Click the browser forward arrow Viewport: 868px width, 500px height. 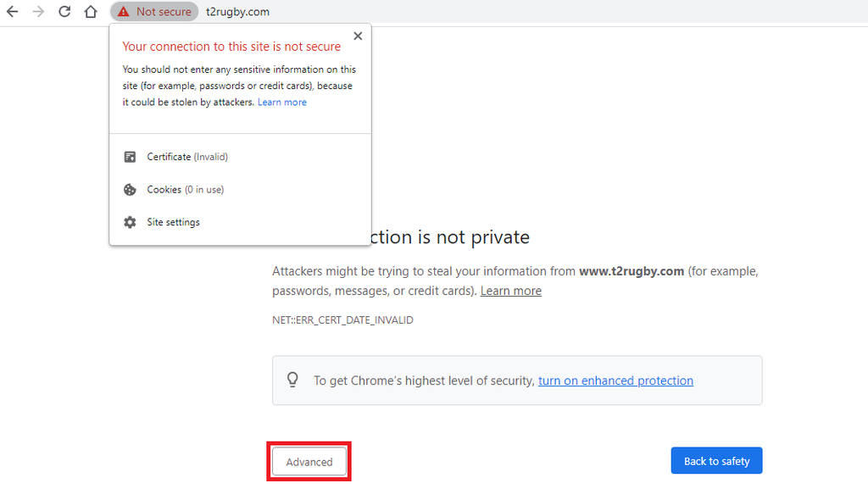click(38, 12)
